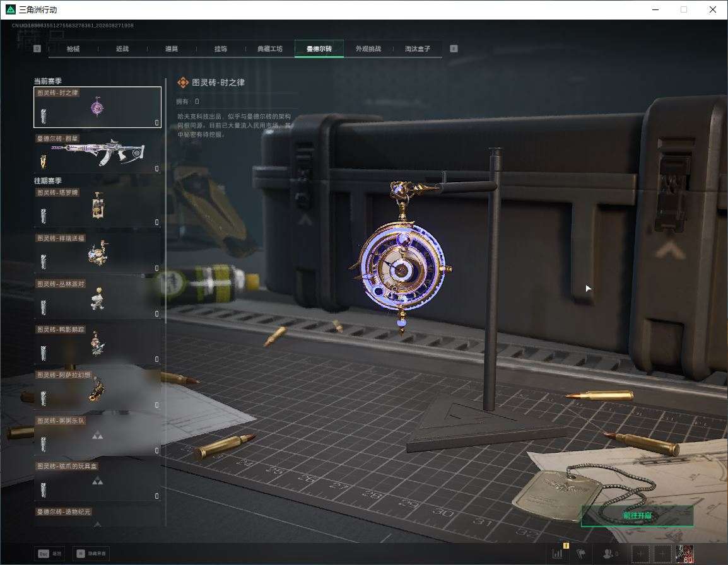728x565 pixels.
Task: Select the 图灵砖-时之律 item card
Action: (98, 107)
